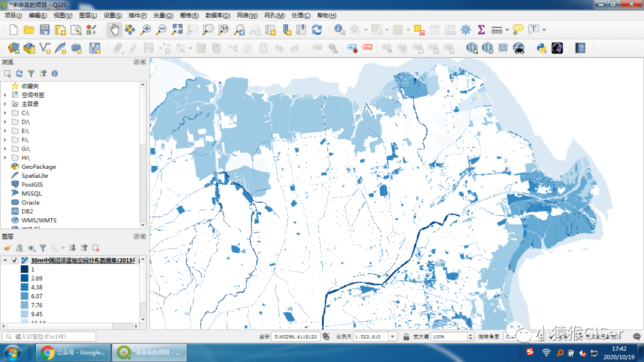
Task: Toggle the scale lock icon
Action: 405,336
